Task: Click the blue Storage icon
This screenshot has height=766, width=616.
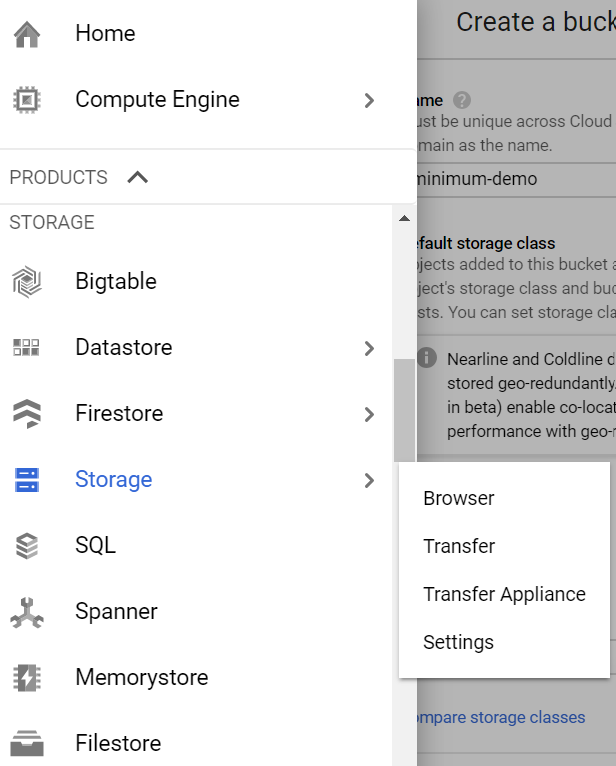Action: pyautogui.click(x=27, y=480)
